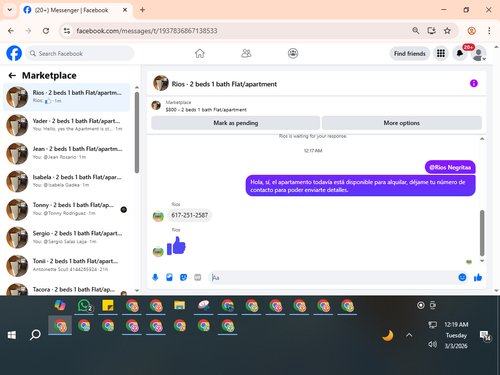This screenshot has height=375, width=500.
Task: Record a voice clip with microphone icon
Action: (x=155, y=277)
